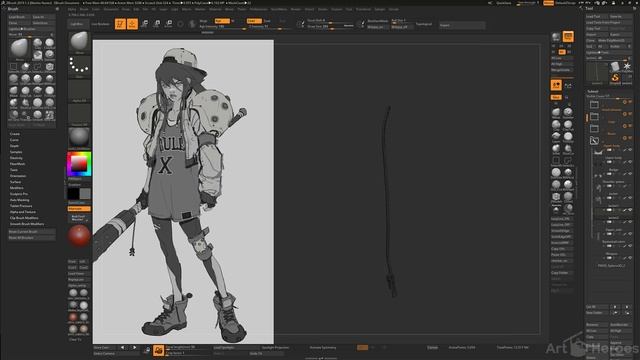The width and height of the screenshot is (640, 360).
Task: Select the orange Persp view button
Action: 568,37
